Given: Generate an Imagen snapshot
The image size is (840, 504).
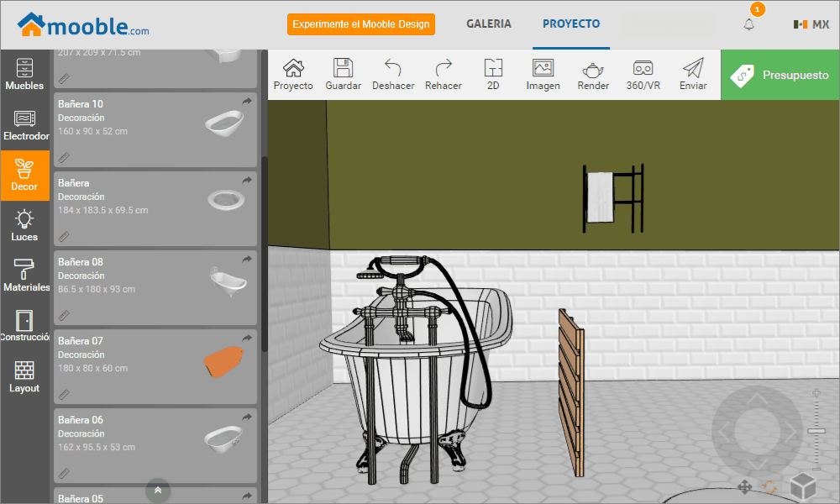Looking at the screenshot, I should click(x=543, y=75).
